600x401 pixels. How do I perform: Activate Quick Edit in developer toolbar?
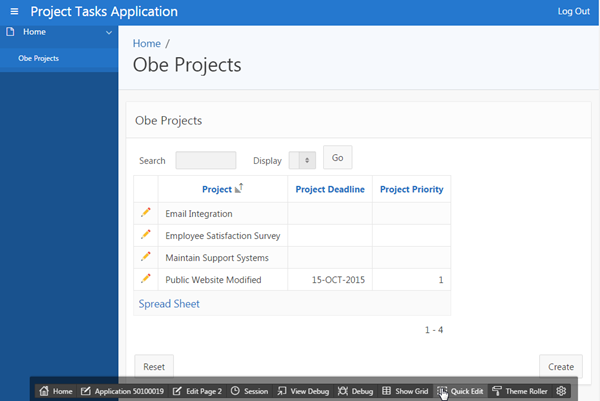point(460,391)
